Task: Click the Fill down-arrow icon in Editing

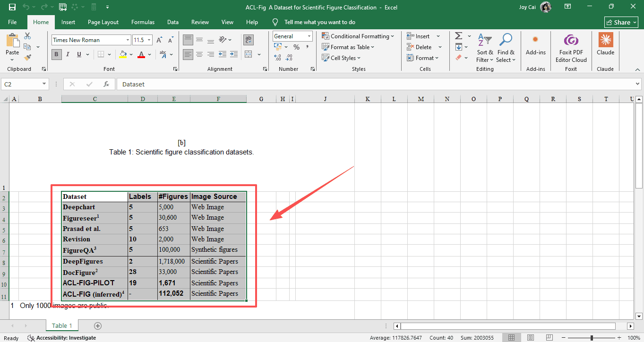Action: pos(458,47)
